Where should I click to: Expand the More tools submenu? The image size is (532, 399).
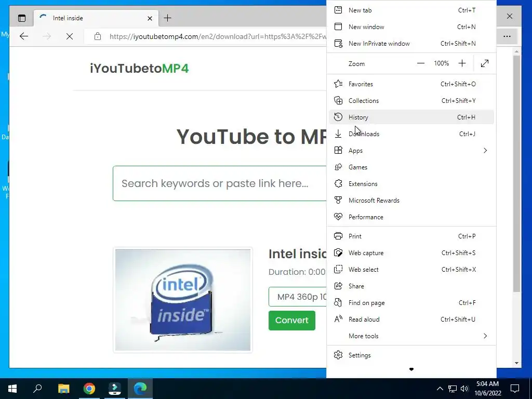[x=411, y=336]
